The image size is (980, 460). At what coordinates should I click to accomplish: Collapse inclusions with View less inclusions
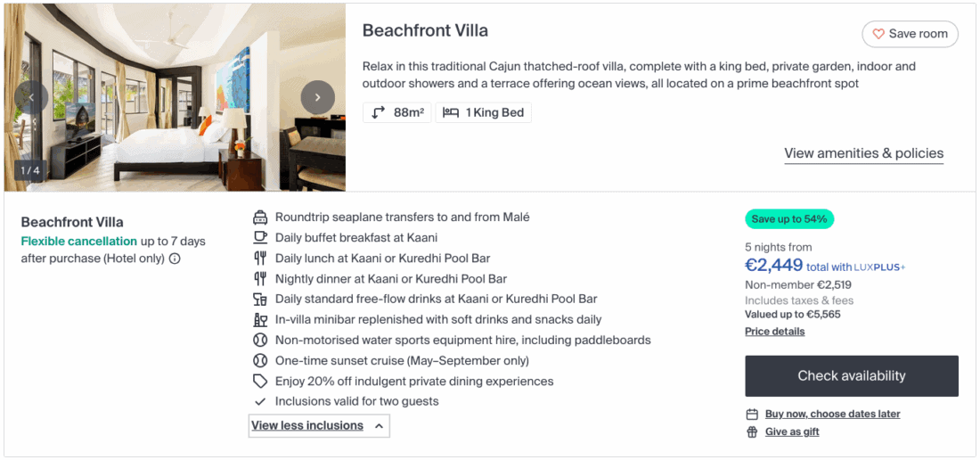[x=307, y=426]
